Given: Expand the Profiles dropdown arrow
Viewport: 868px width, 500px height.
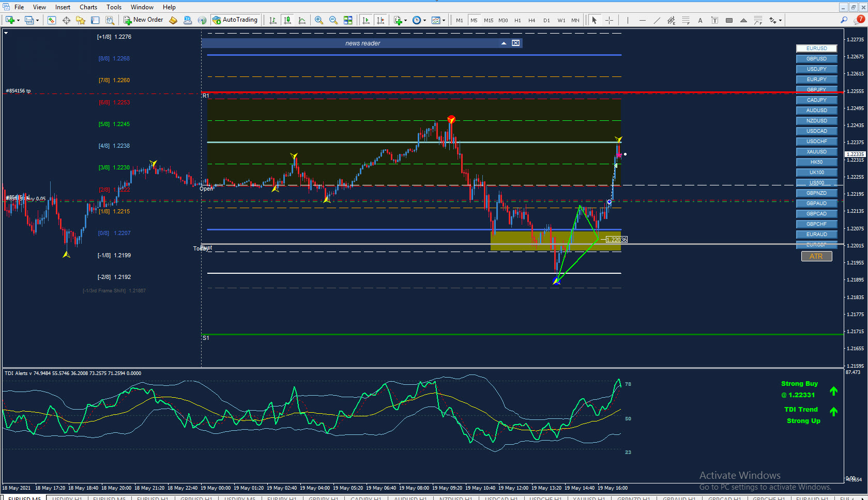Looking at the screenshot, I should pos(37,21).
